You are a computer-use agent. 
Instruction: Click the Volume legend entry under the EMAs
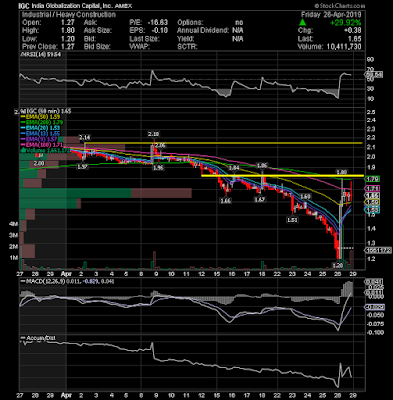click(x=46, y=151)
